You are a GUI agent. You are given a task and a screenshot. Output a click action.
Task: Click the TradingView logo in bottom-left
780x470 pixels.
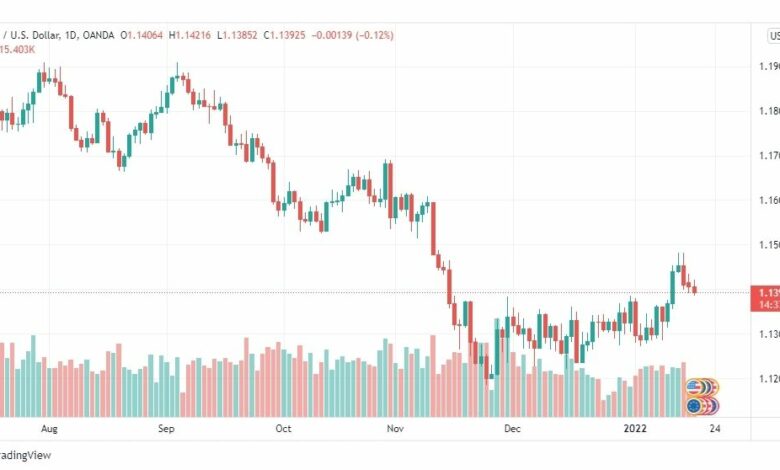tap(25, 455)
